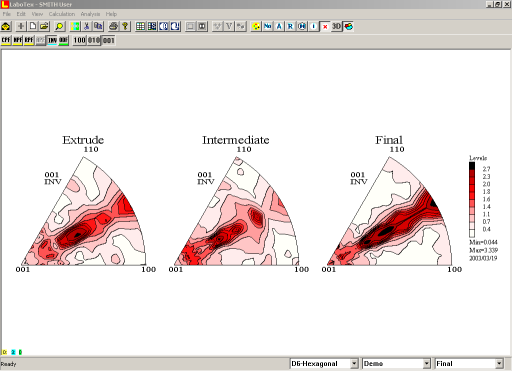Image resolution: width=512 pixels, height=371 pixels.
Task: Click the Intermediate title label
Action: pyautogui.click(x=236, y=140)
